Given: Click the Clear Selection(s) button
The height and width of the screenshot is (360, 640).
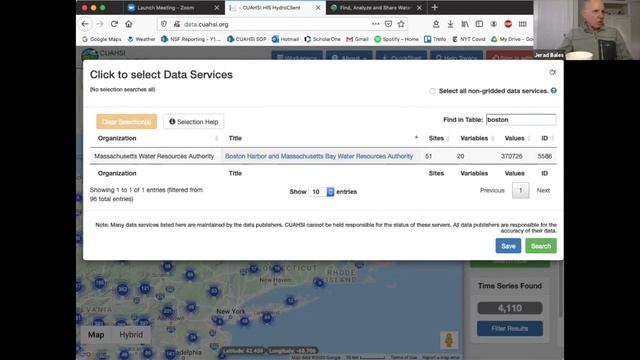Looking at the screenshot, I should point(127,122).
